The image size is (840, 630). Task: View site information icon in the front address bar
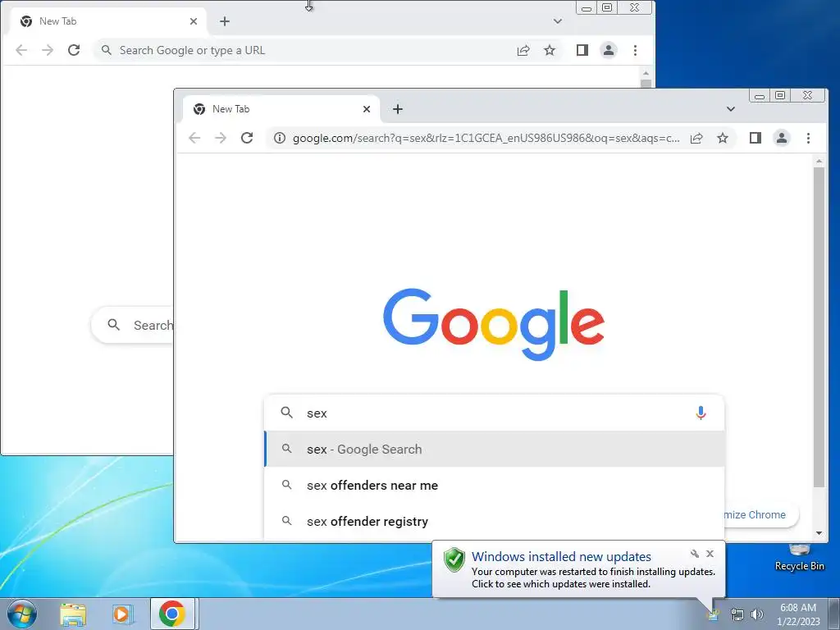280,138
